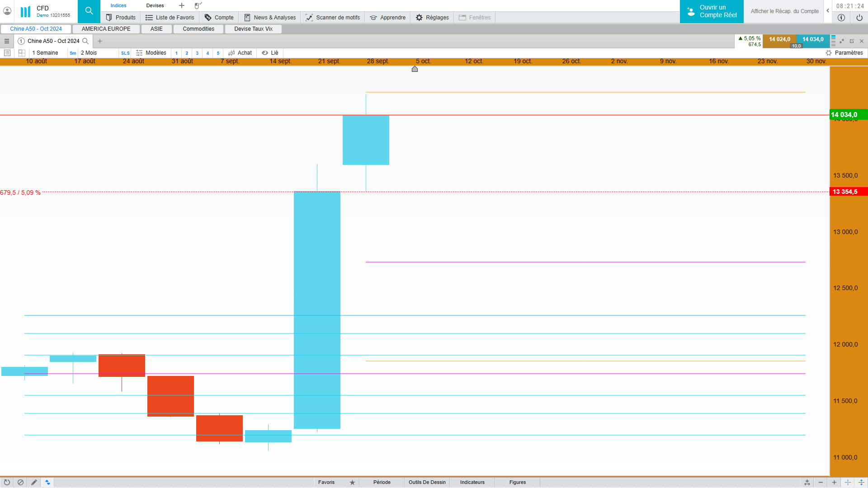Screen dimensions: 868x488
Task: Click the Scanner de motifs icon
Action: (309, 18)
